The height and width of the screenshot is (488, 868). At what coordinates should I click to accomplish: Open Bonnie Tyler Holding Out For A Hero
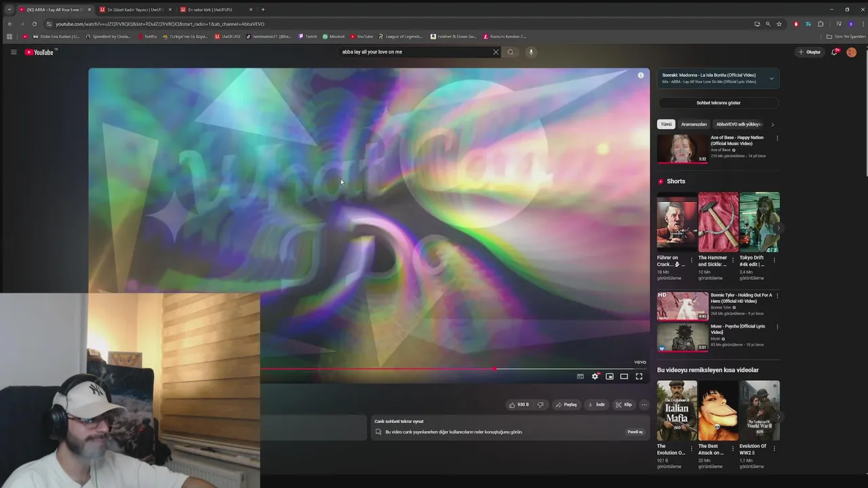pyautogui.click(x=682, y=306)
